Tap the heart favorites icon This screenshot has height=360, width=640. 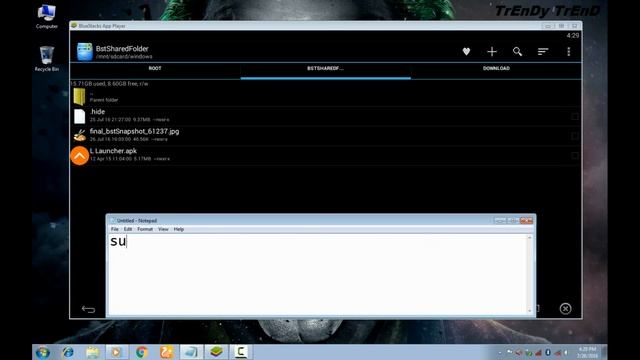(466, 51)
